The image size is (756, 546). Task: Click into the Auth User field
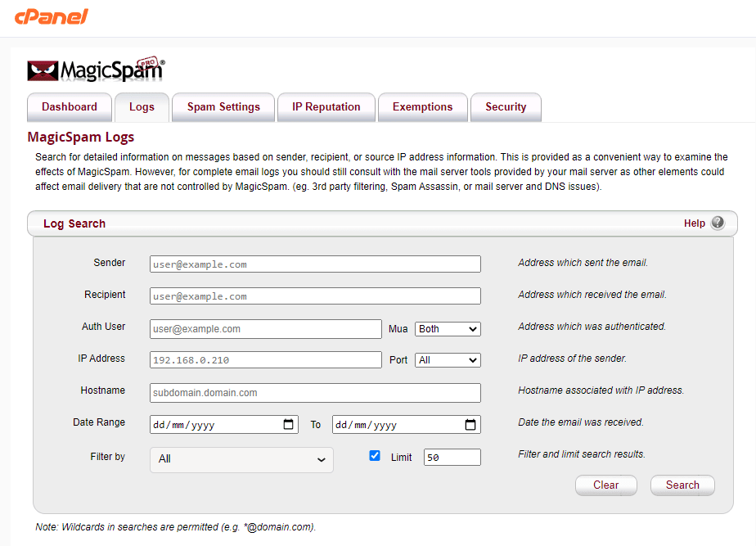[x=266, y=329]
